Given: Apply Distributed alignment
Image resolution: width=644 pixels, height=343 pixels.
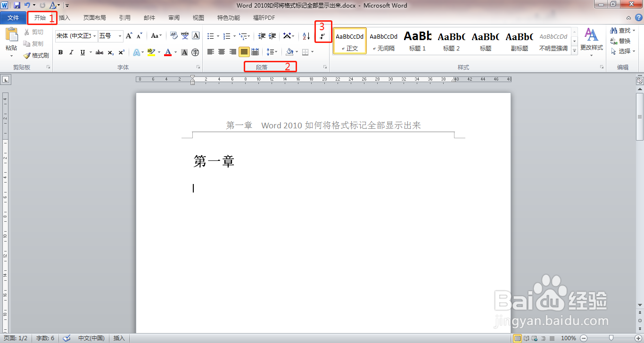Looking at the screenshot, I should (255, 52).
